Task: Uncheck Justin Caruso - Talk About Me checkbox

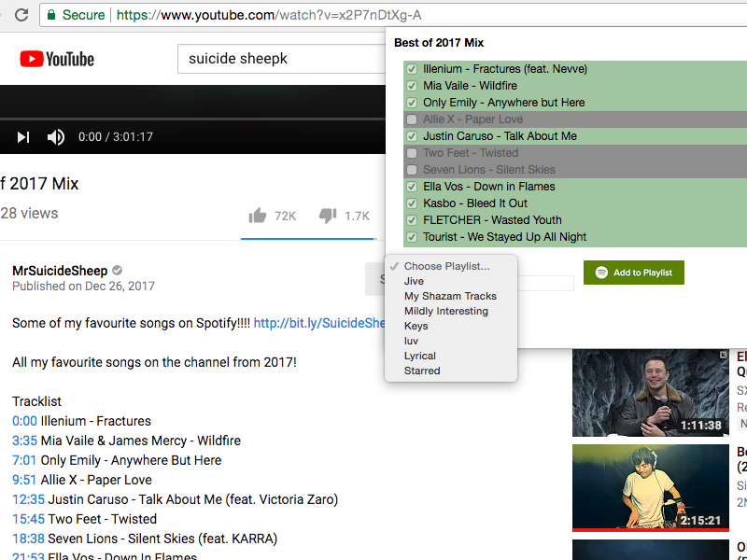Action: coord(412,136)
